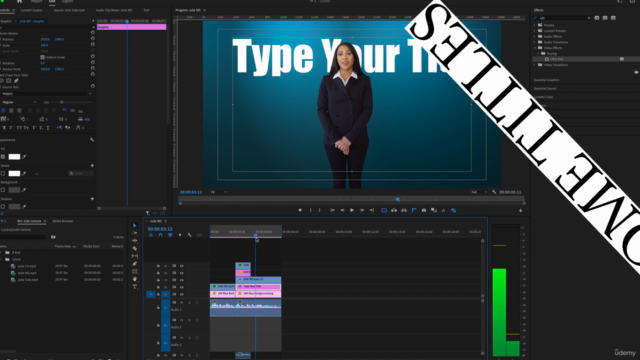
Task: Open the Full playback resolution dropdown
Action: tap(479, 192)
